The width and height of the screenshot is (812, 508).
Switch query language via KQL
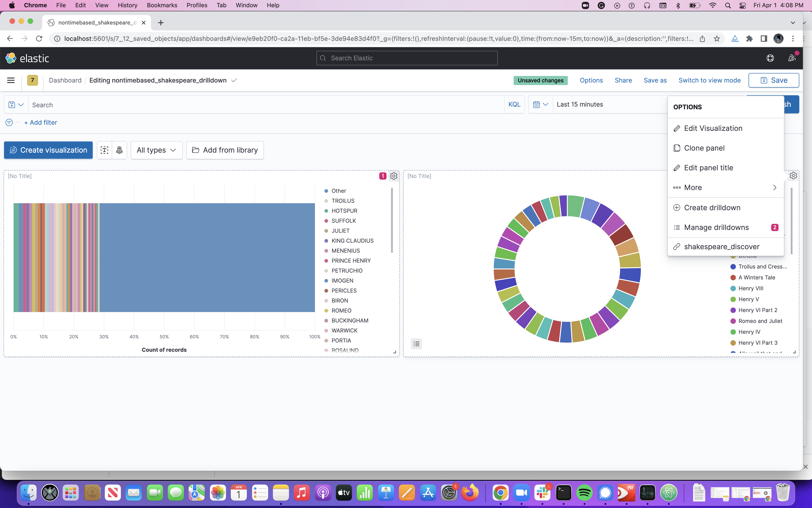tap(514, 105)
